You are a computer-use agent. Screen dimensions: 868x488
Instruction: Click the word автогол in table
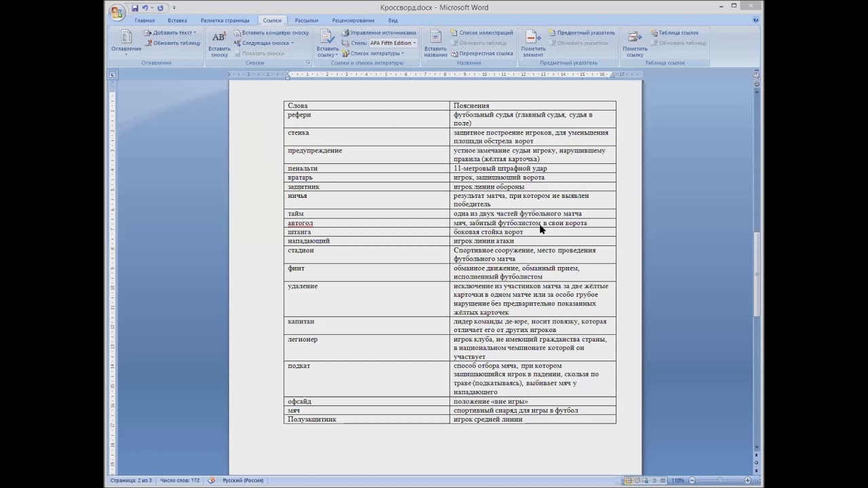coord(300,223)
